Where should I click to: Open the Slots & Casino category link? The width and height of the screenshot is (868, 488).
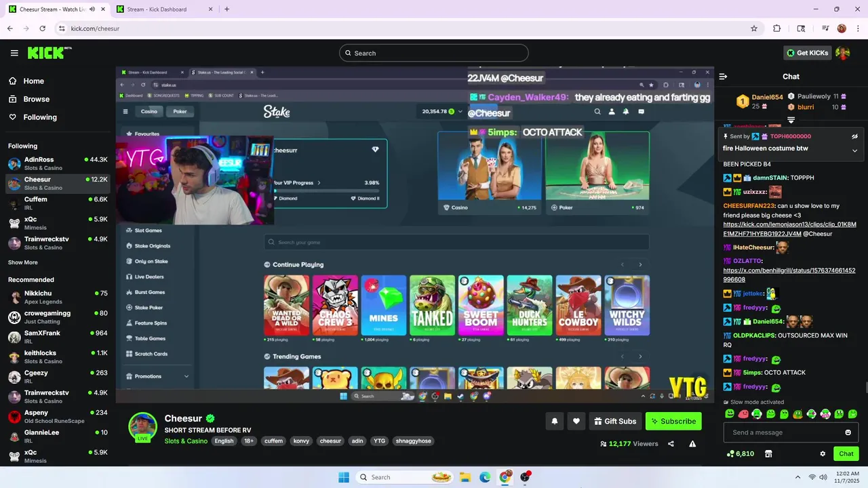pos(186,441)
